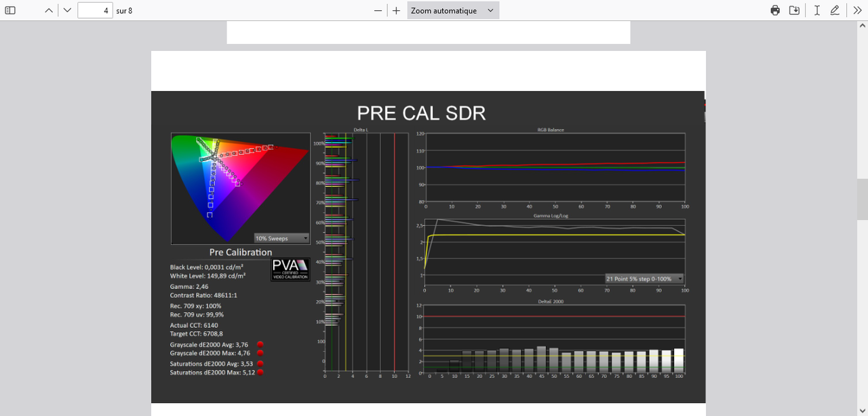
Task: Print the PDF document
Action: 775,10
